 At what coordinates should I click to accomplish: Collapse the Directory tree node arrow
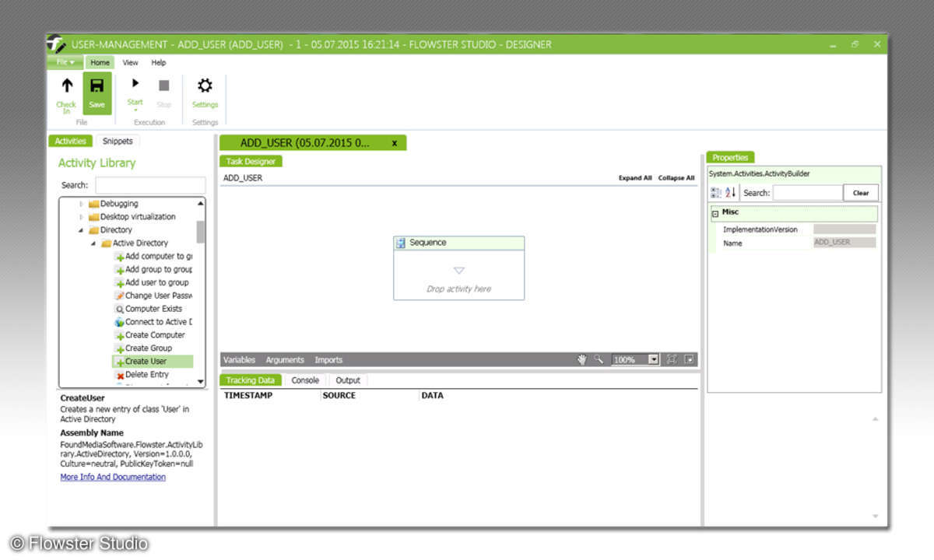pyautogui.click(x=81, y=230)
